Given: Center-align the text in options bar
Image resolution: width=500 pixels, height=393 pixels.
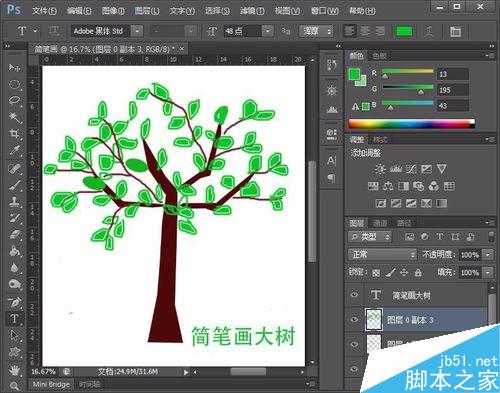Looking at the screenshot, I should click(365, 31).
